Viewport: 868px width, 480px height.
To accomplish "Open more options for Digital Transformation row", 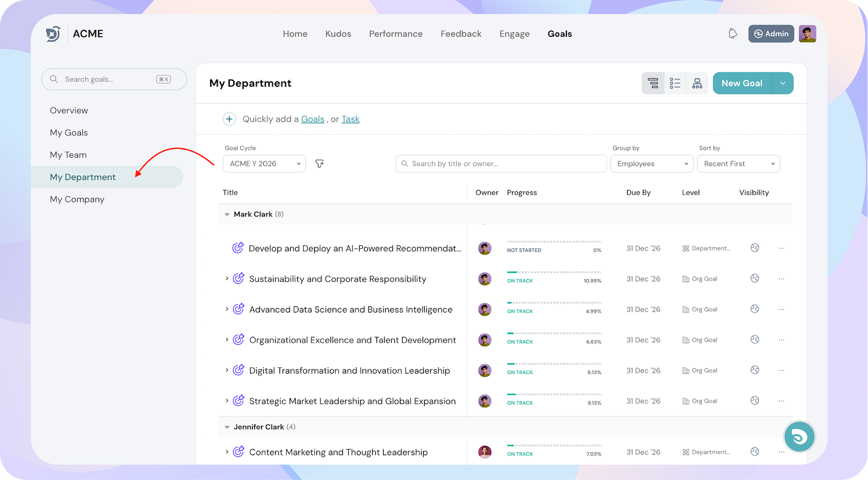I will (781, 370).
